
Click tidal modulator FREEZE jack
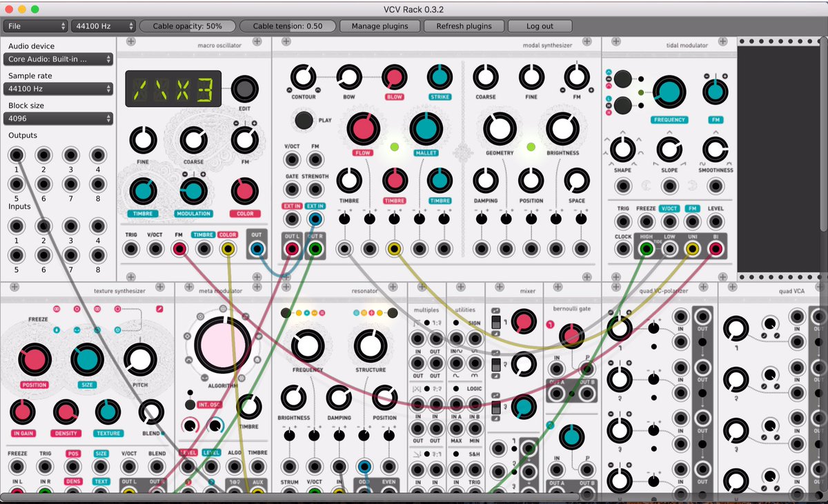(x=647, y=221)
